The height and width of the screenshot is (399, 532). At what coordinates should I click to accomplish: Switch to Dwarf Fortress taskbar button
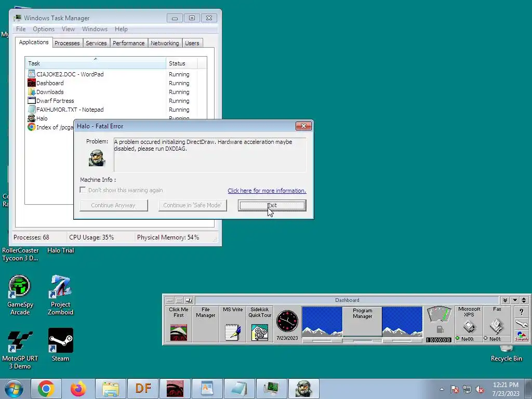(x=143, y=389)
